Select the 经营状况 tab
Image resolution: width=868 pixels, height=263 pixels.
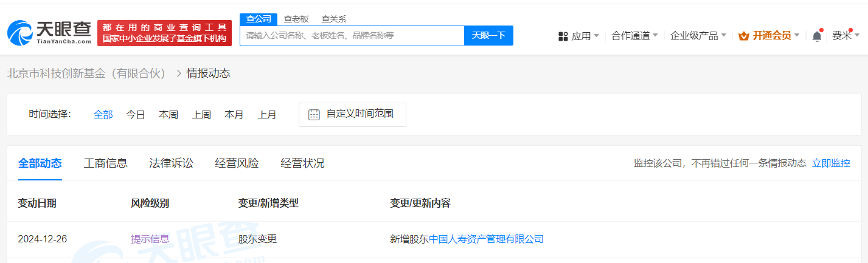pos(302,163)
